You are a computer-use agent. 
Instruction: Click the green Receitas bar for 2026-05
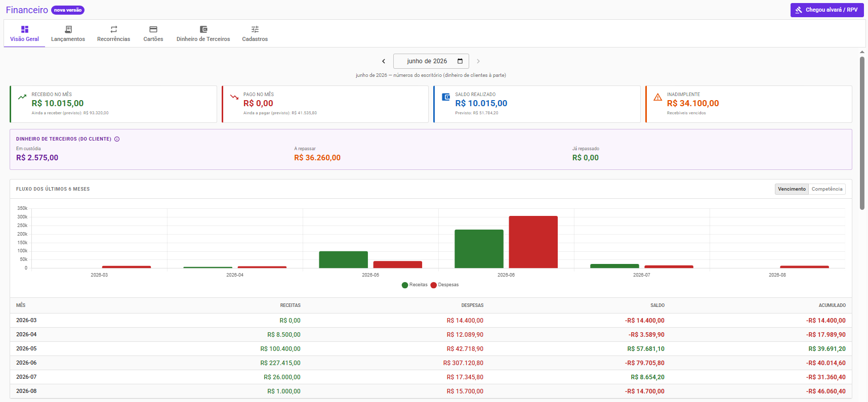[x=343, y=259]
